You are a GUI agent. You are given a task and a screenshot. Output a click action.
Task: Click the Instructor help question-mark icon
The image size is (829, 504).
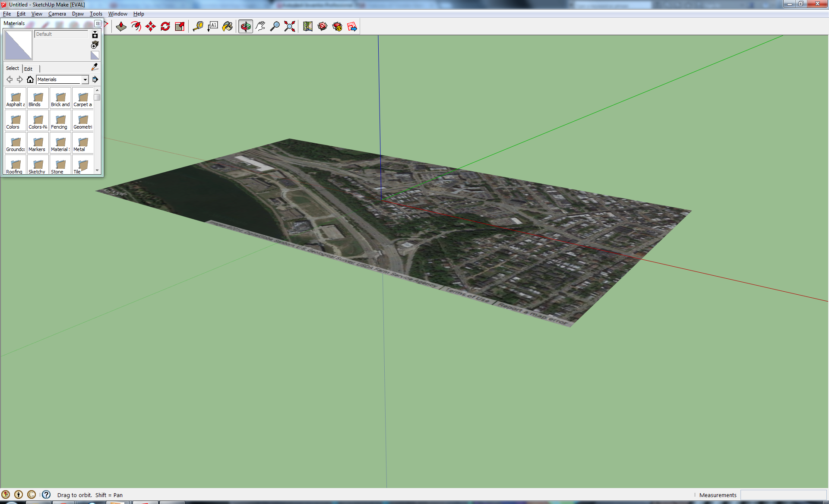[46, 495]
